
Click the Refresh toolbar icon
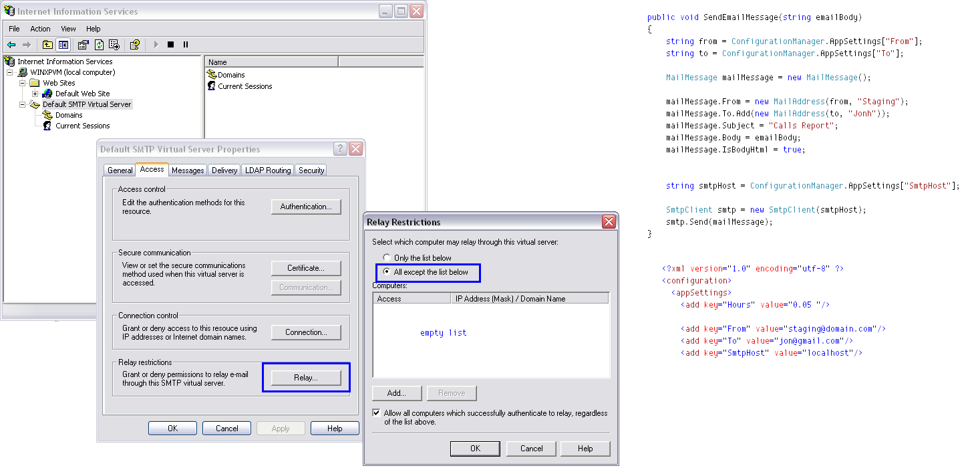99,45
